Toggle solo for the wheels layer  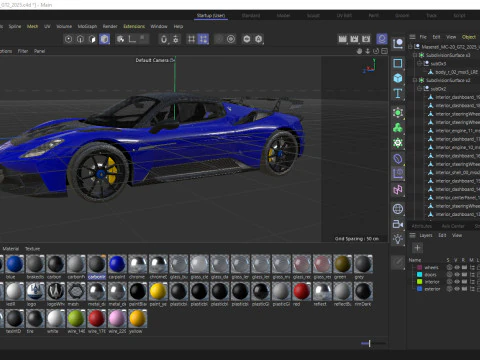point(449,267)
